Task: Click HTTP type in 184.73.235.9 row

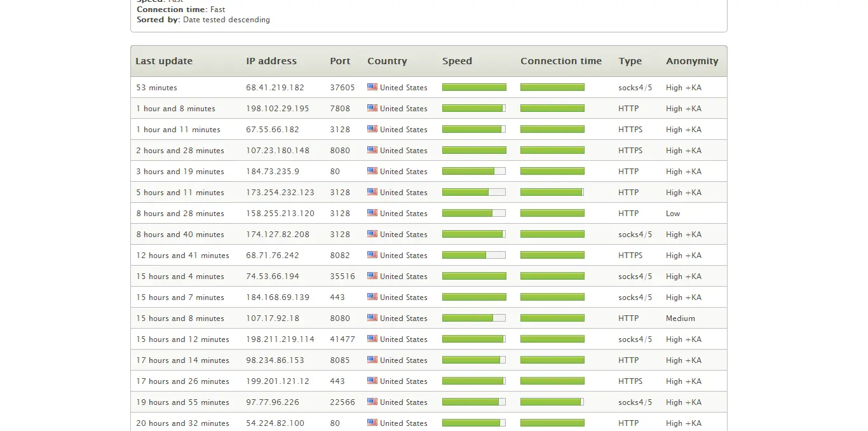Action: (628, 172)
